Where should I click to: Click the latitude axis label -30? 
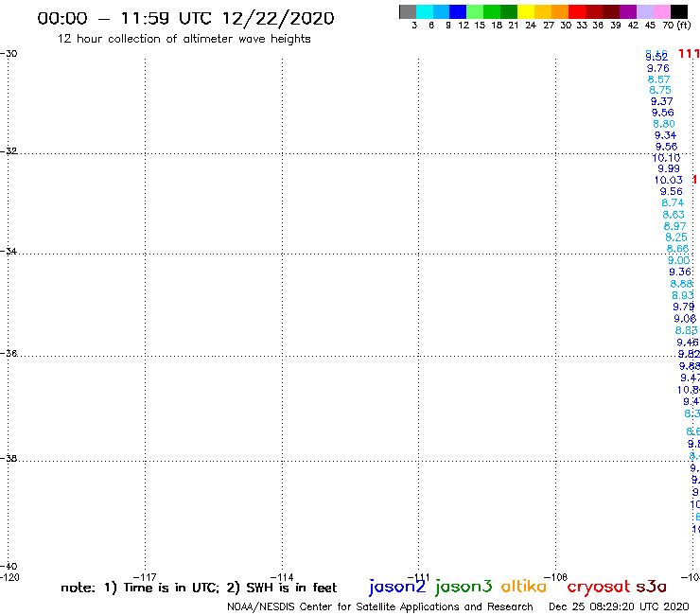coord(9,54)
